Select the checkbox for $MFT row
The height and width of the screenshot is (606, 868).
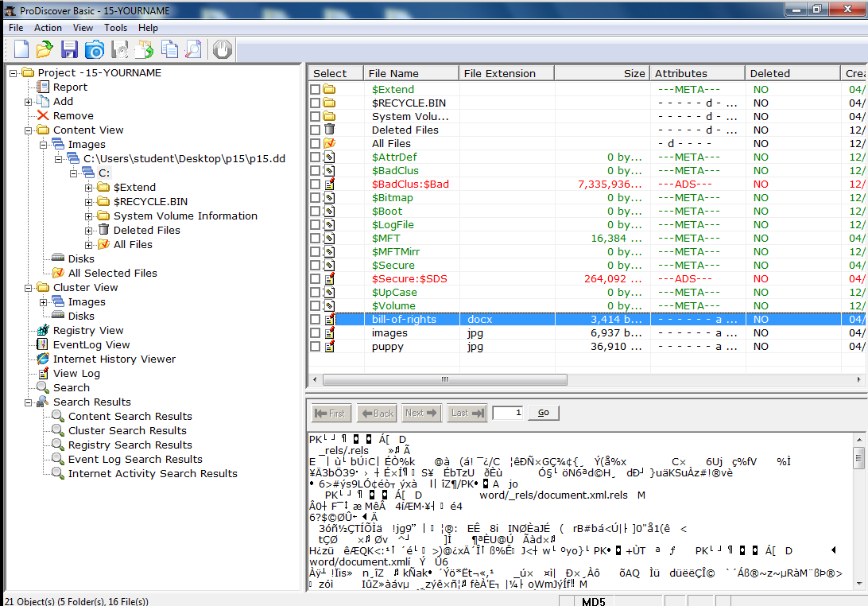316,239
